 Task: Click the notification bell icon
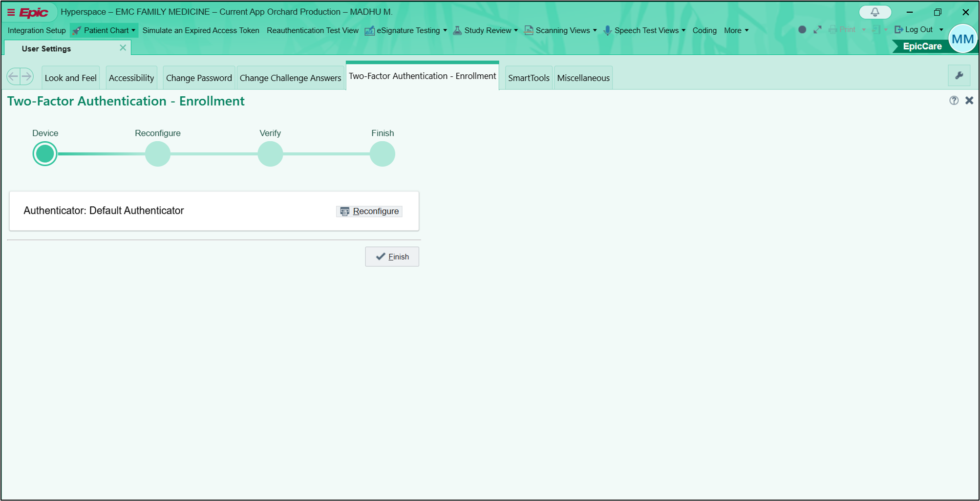[x=875, y=12]
